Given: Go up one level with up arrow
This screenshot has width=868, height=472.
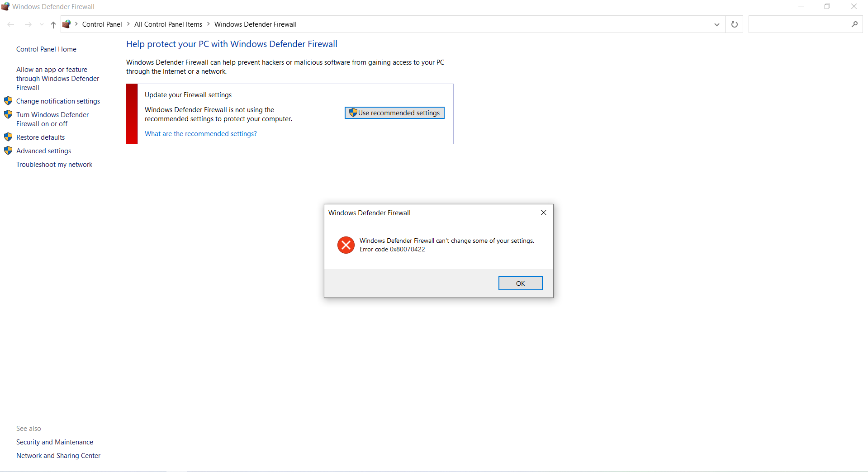Looking at the screenshot, I should (x=53, y=24).
